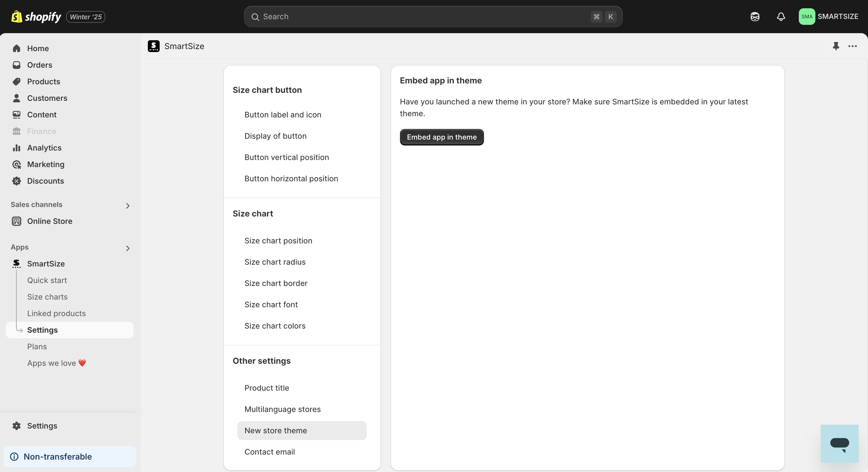Click the Non-transferable info icon
Screen dimensions: 868x472
coord(14,457)
